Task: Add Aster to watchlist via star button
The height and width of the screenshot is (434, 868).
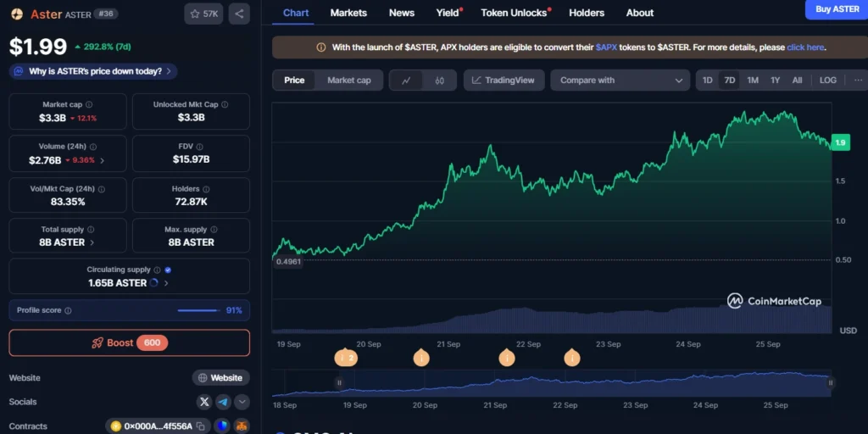Action: pos(203,14)
